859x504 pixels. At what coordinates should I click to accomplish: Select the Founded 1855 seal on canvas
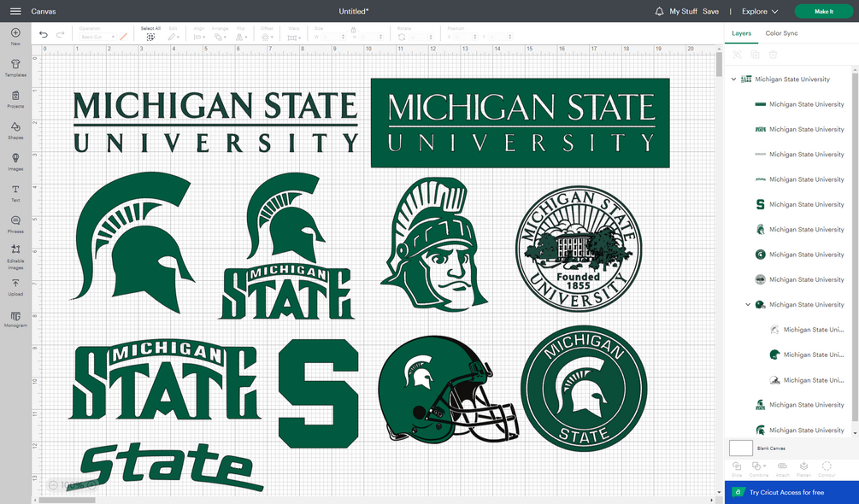point(579,249)
